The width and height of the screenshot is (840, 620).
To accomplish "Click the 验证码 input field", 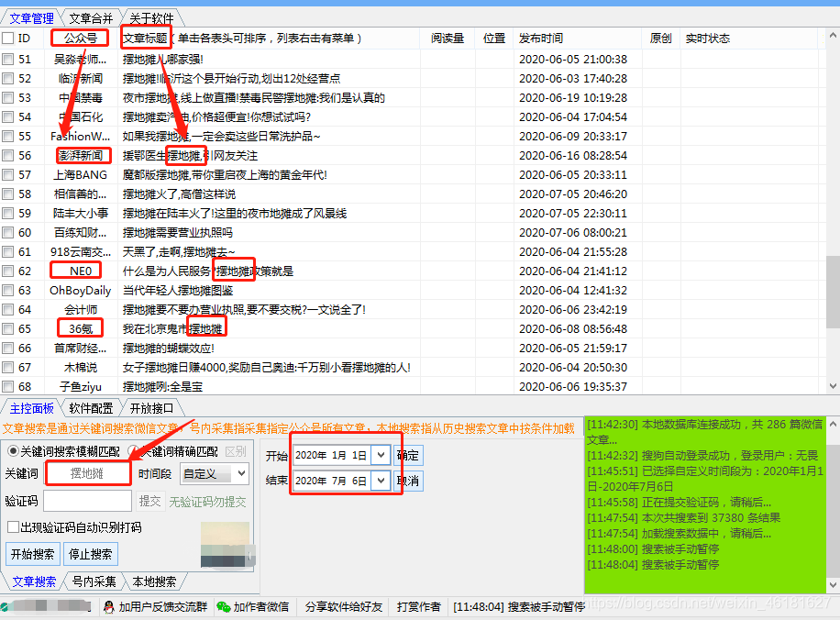I will click(x=88, y=501).
